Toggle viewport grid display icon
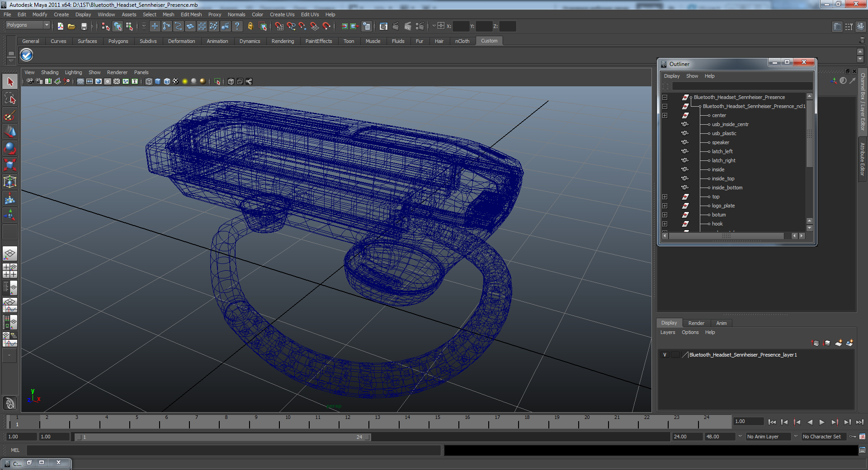 tap(80, 81)
